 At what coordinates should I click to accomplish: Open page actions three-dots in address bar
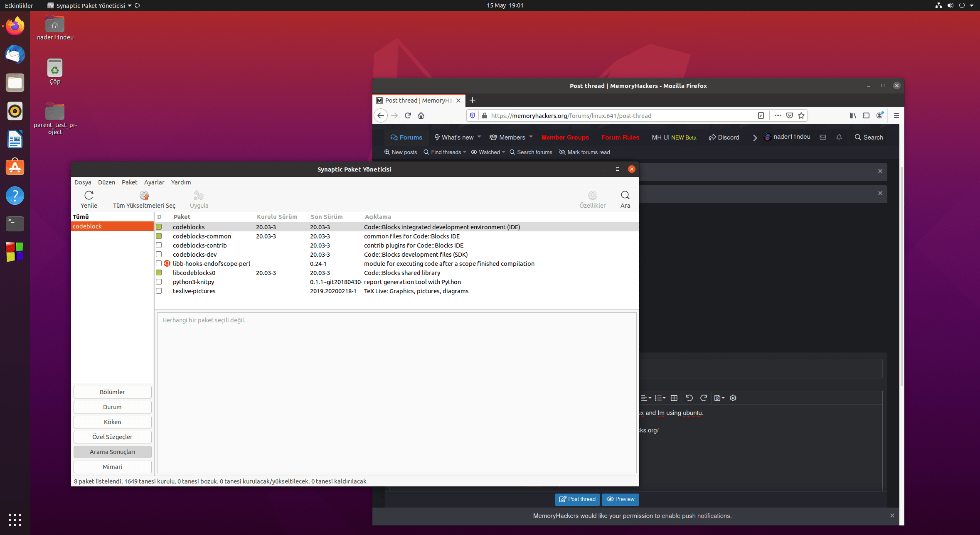[778, 115]
